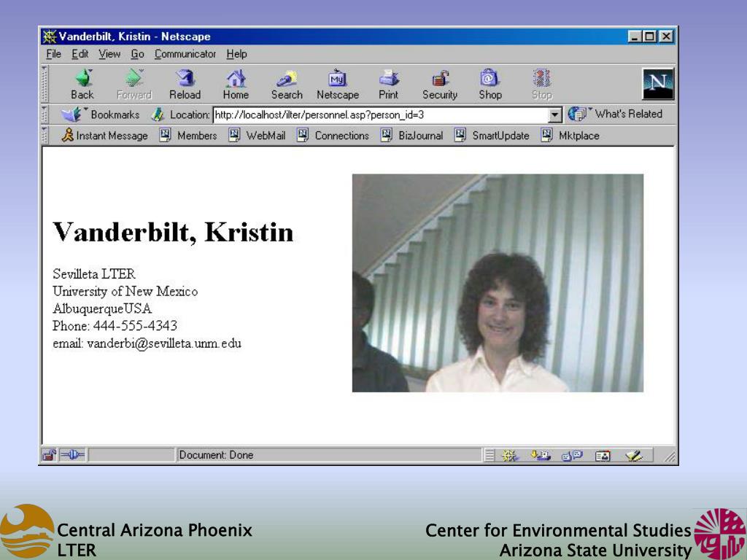Open the BizJournal personal toolbar link
Screen dimensions: 747x560
412,136
